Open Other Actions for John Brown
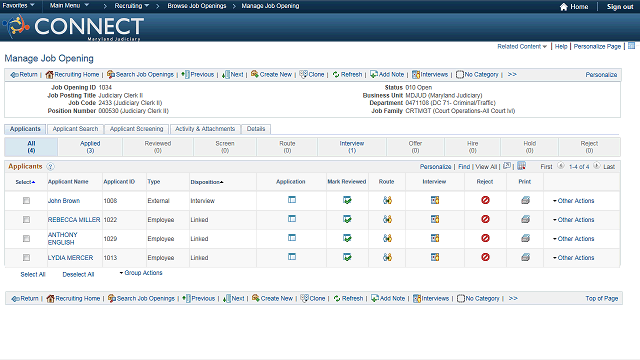 tap(573, 200)
